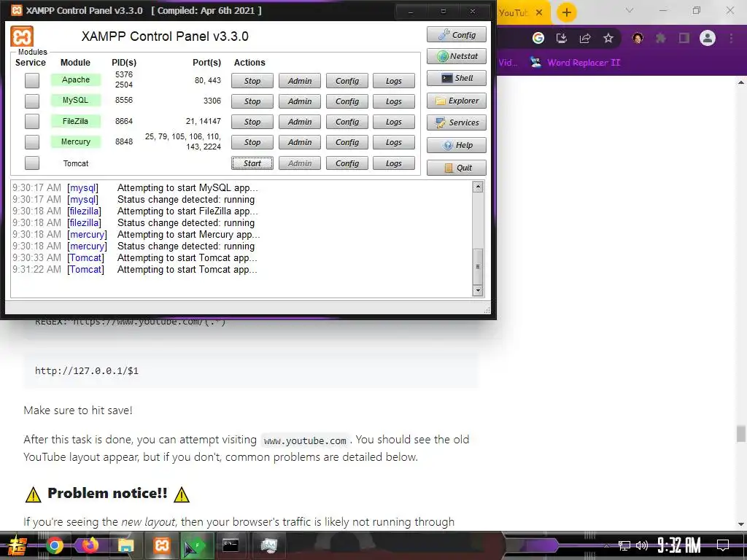Open Explorer from the XAMPP side panel
747x560 pixels.
[x=457, y=101]
